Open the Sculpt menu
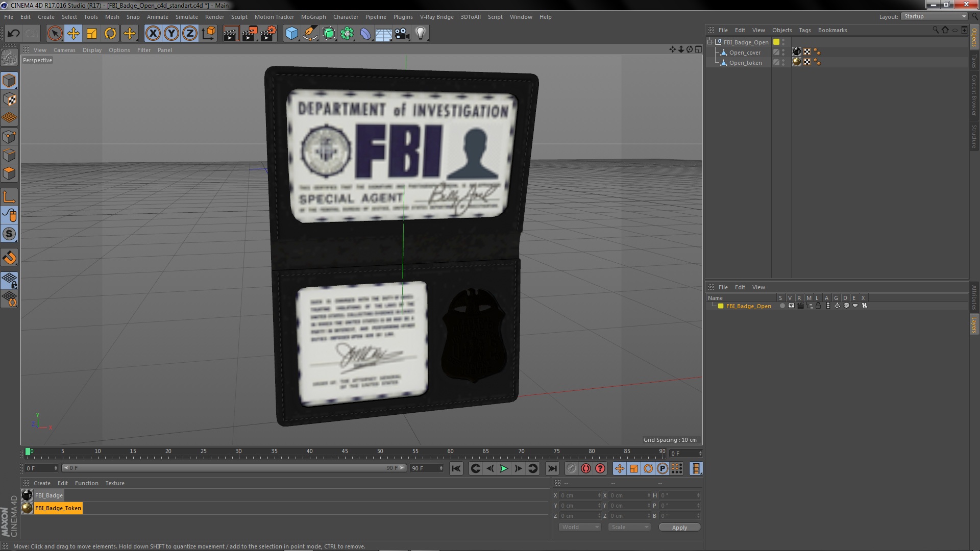The height and width of the screenshot is (551, 980). (239, 17)
